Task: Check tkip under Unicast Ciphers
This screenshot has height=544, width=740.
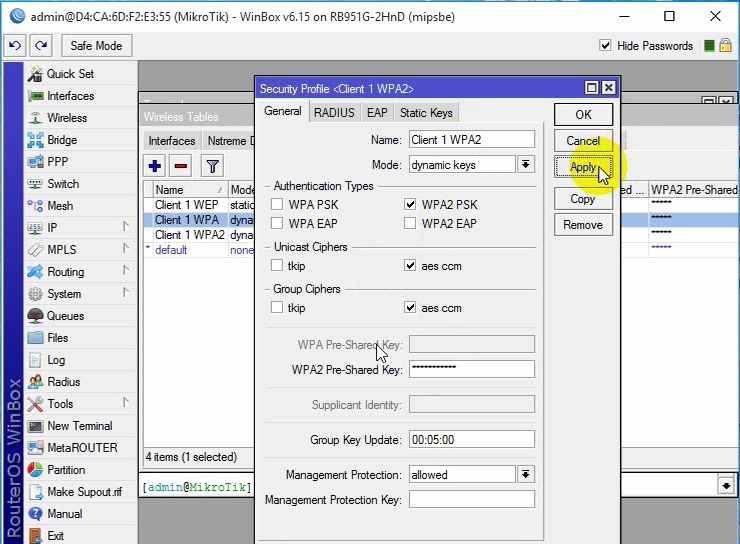Action: coord(277,266)
